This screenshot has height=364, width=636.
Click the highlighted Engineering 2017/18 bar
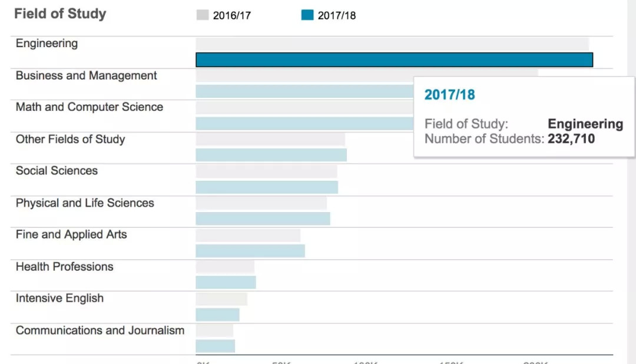[x=393, y=59]
